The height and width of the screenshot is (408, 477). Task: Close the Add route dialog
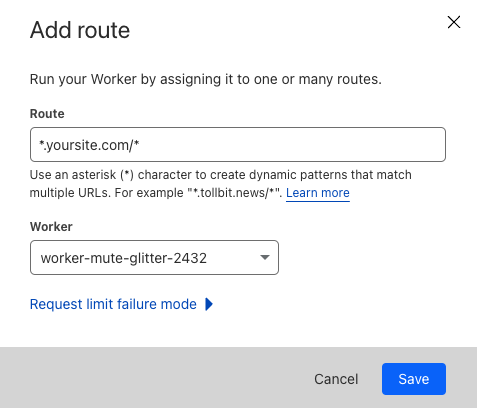[454, 22]
